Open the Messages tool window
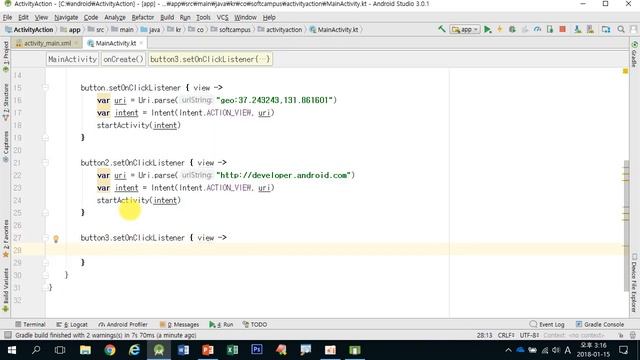640x360 pixels. 179,324
